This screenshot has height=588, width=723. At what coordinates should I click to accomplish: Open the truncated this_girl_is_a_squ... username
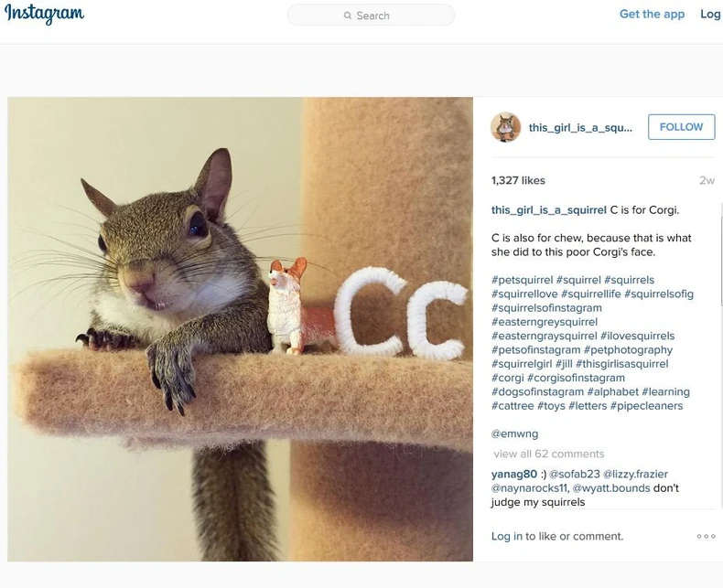point(580,128)
